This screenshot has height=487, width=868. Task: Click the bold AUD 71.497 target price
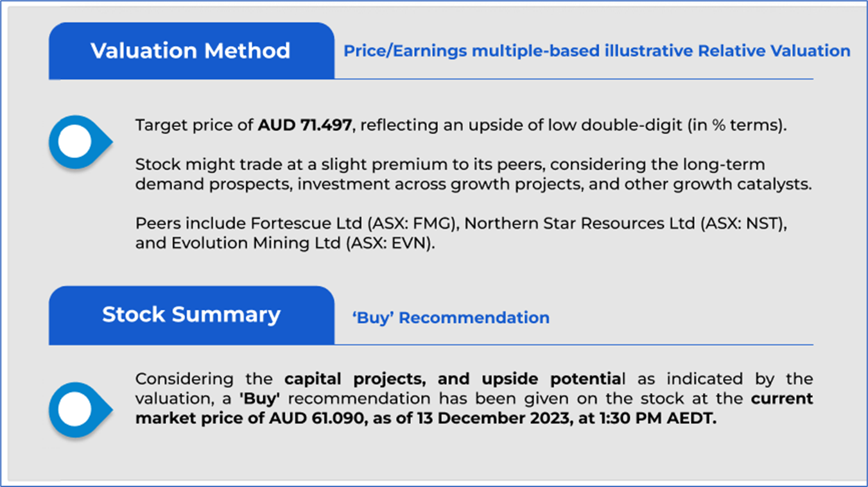(x=305, y=126)
